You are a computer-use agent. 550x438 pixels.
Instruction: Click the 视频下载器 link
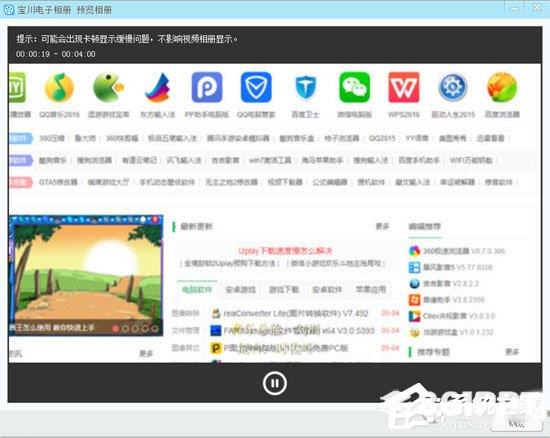(285, 182)
